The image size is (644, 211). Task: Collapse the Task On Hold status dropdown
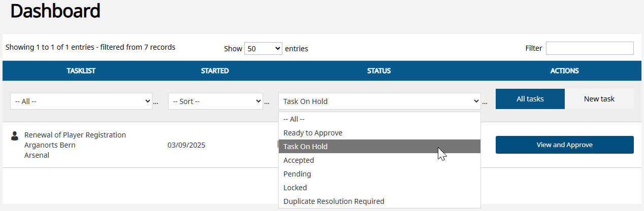[379, 101]
